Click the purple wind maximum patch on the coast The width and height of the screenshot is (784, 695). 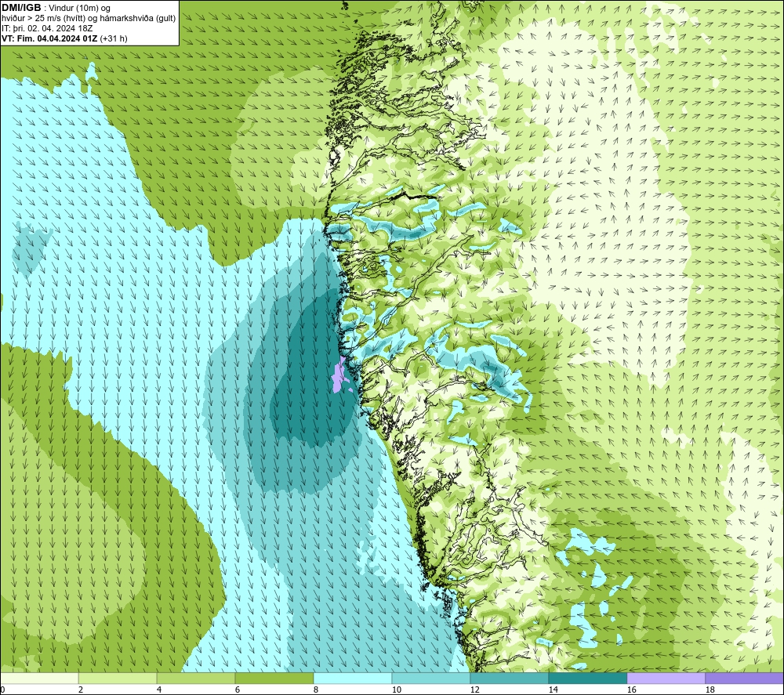tap(340, 375)
